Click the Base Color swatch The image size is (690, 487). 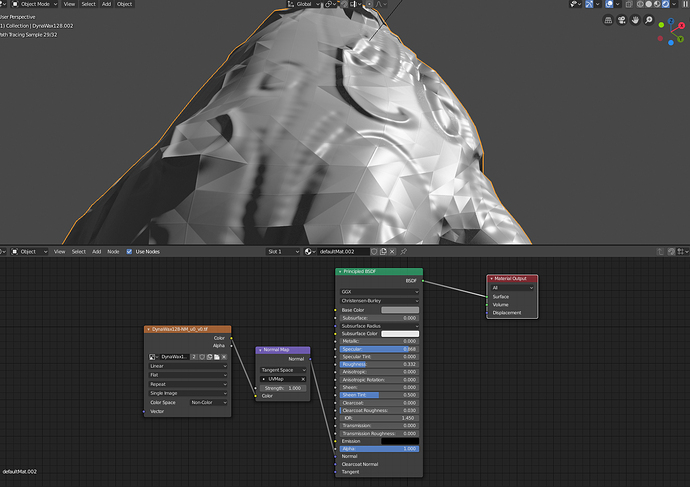[400, 310]
